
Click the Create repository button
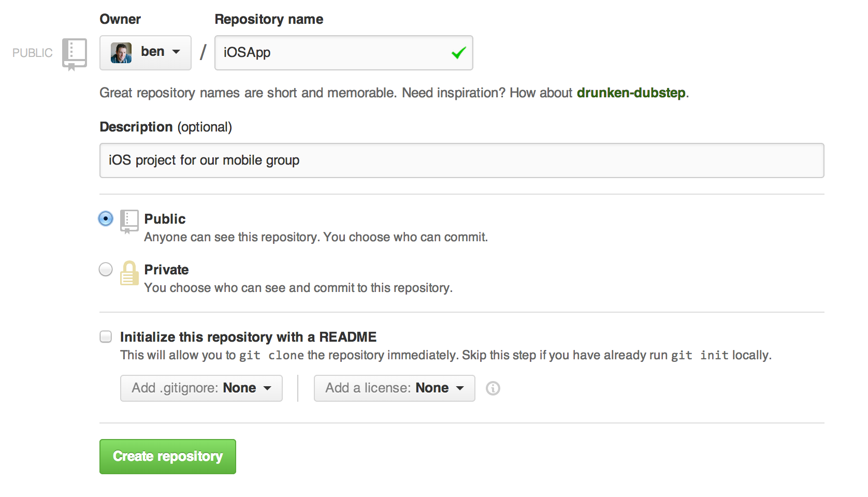167,457
